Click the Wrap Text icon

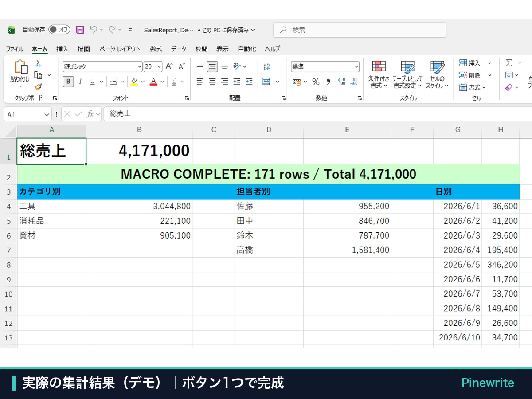(x=267, y=66)
